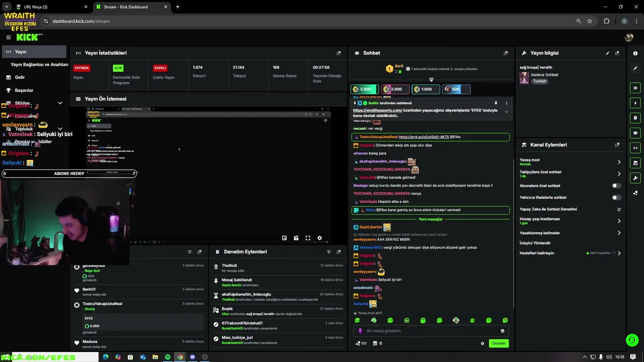Select the 5.000 kicks gift chip
644x362 pixels.
point(364,89)
